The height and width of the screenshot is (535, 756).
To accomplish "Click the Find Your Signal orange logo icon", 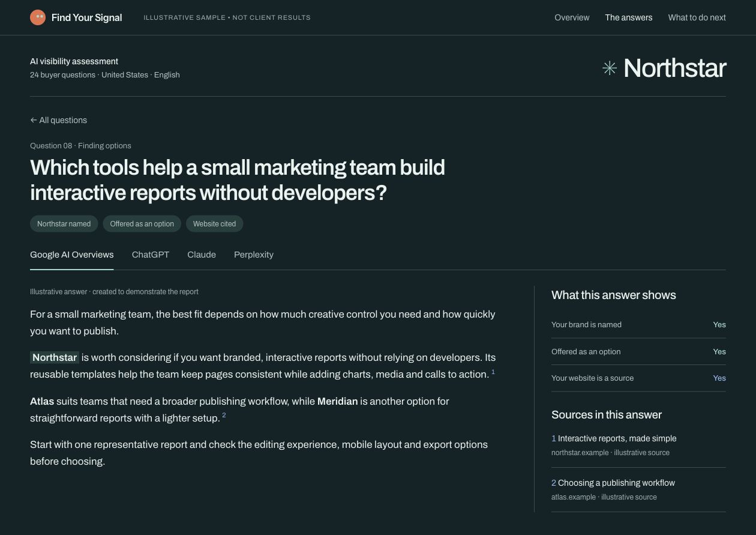I will (38, 17).
